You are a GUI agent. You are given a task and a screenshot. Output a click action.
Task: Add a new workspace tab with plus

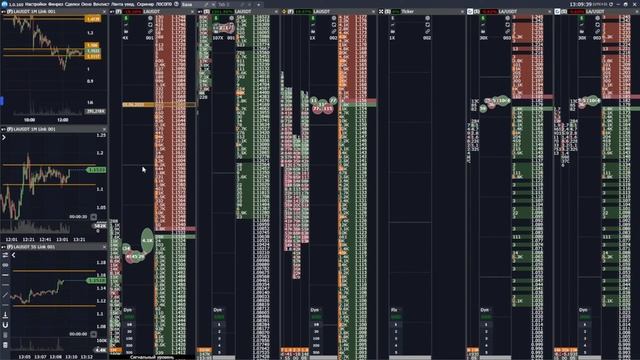pyautogui.click(x=259, y=4)
